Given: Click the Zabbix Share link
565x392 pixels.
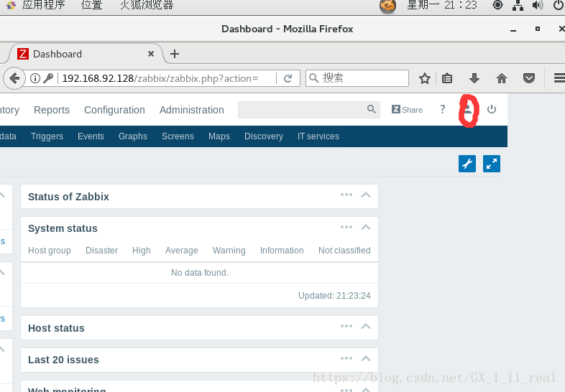Looking at the screenshot, I should pyautogui.click(x=407, y=109).
